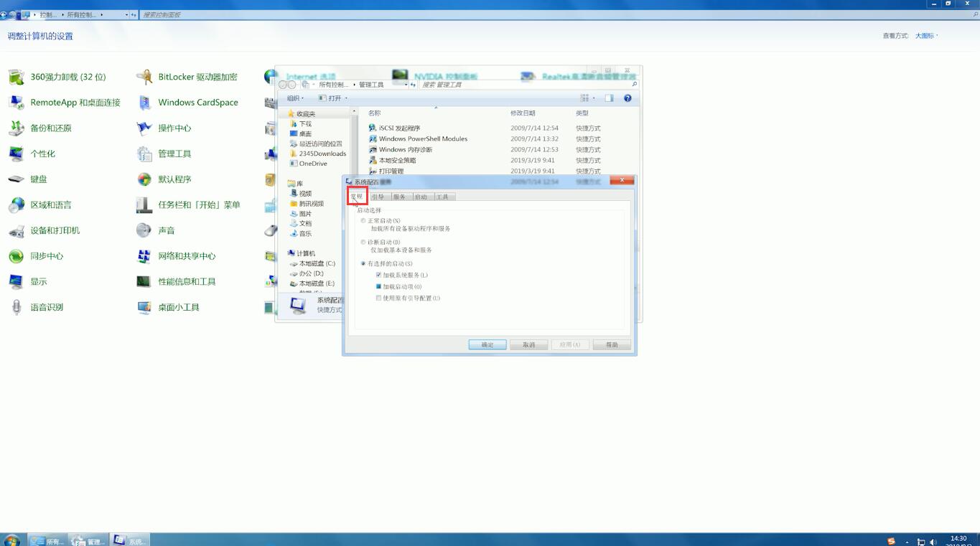Open 键盘 settings

point(28,179)
